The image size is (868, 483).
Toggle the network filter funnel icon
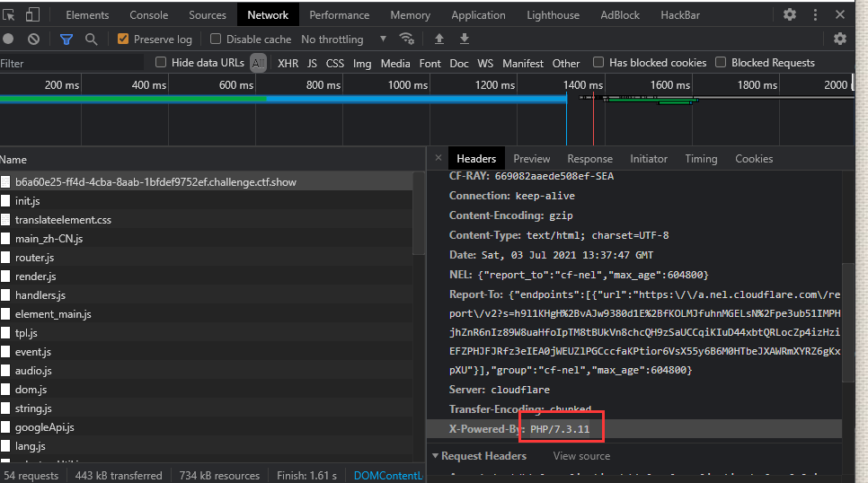[66, 40]
